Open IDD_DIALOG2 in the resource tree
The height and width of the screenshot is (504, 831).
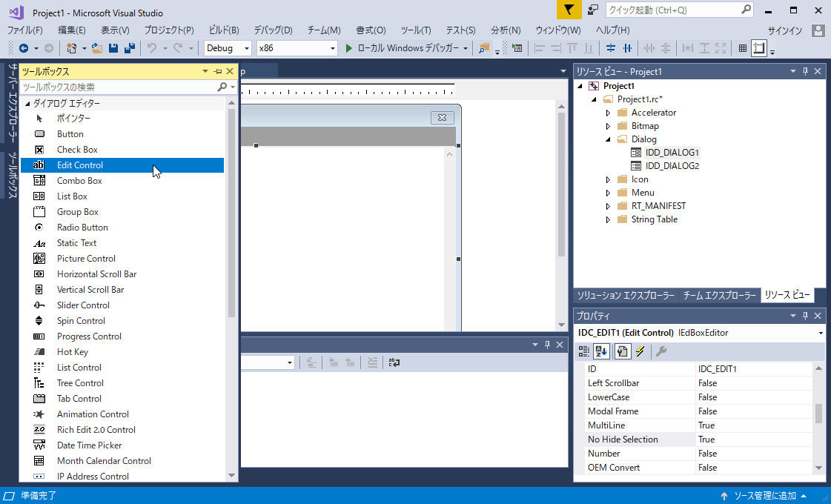pyautogui.click(x=672, y=166)
